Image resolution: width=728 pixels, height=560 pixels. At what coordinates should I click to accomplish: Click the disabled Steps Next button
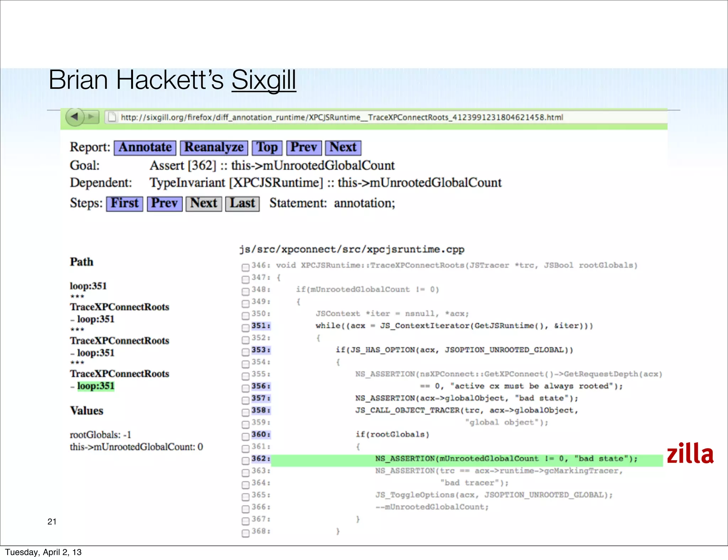204,204
